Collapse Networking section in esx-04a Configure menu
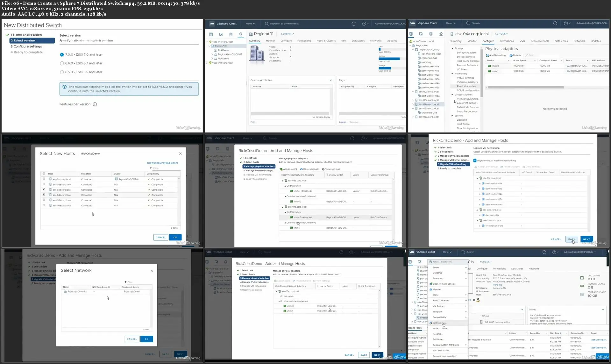611x364 pixels. (x=452, y=74)
